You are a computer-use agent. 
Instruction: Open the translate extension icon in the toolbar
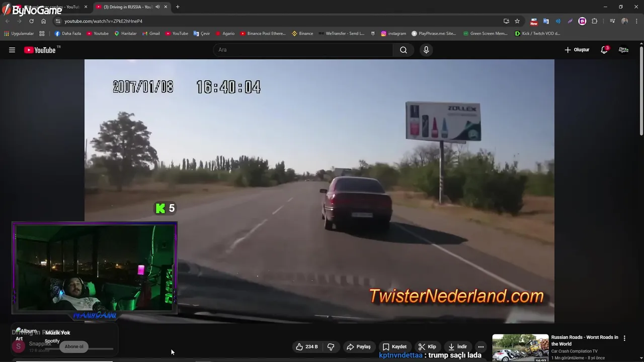tap(546, 21)
